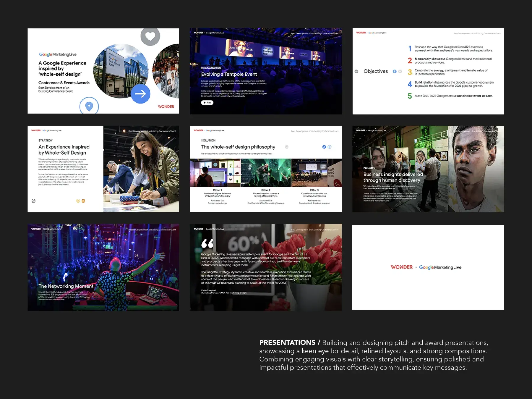Click 'Conference & Events Awards' text on the title slide
The image size is (532, 399).
pyautogui.click(x=64, y=83)
